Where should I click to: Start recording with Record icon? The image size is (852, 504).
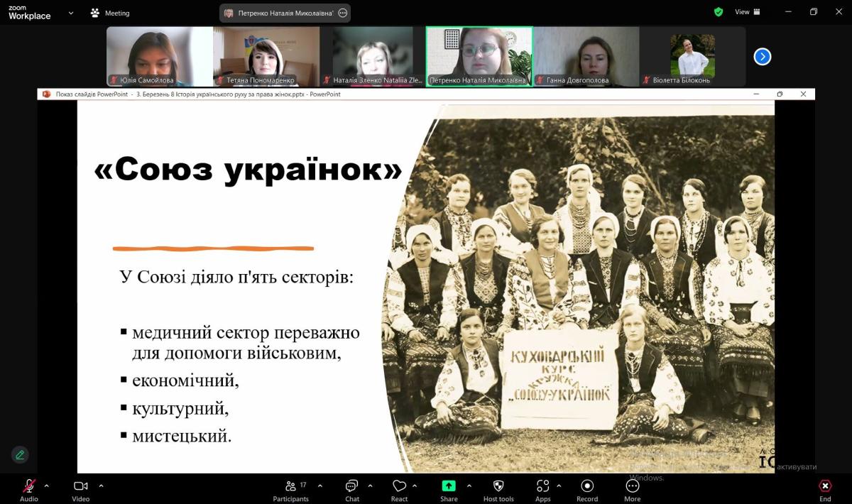587,486
